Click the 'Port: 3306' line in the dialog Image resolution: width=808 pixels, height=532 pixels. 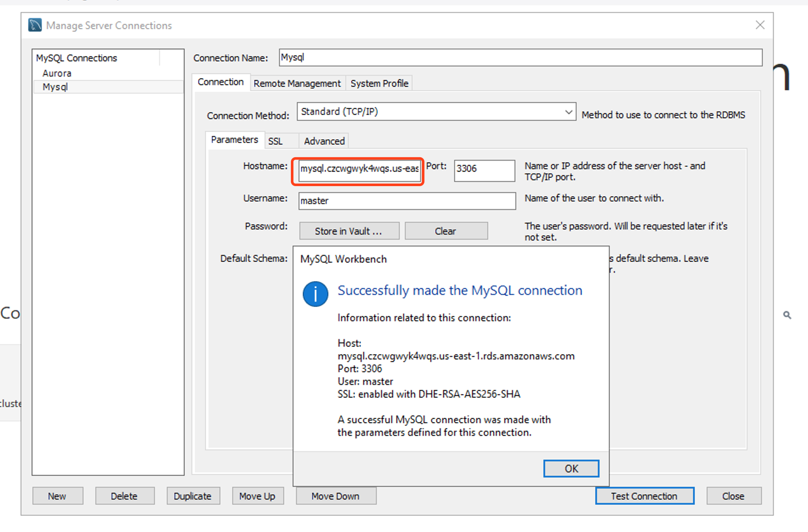pos(360,368)
